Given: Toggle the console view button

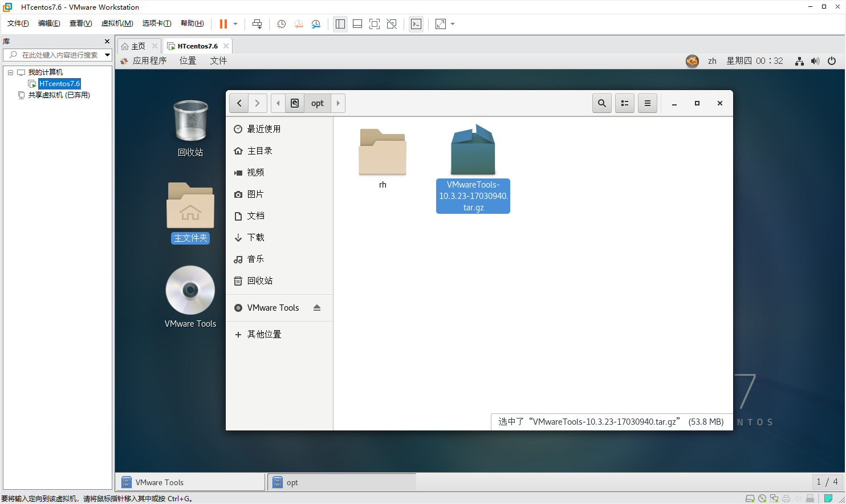Looking at the screenshot, I should [x=416, y=24].
